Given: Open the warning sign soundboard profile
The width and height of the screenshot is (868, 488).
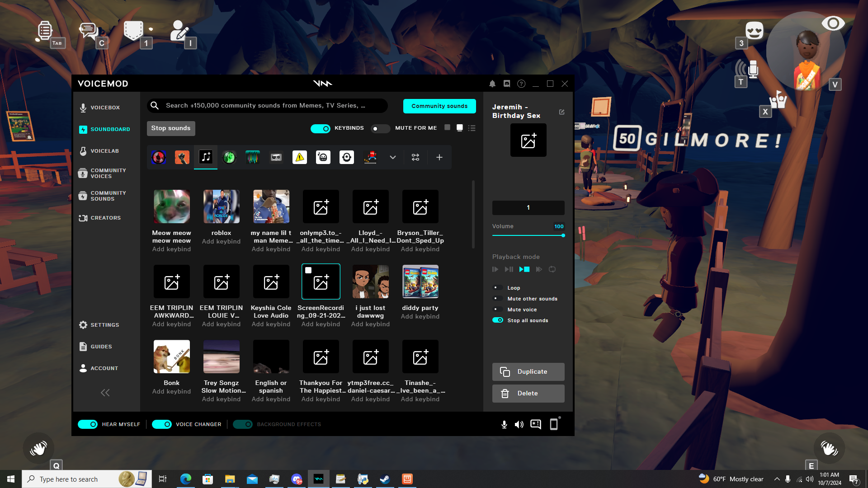Looking at the screenshot, I should click(299, 157).
